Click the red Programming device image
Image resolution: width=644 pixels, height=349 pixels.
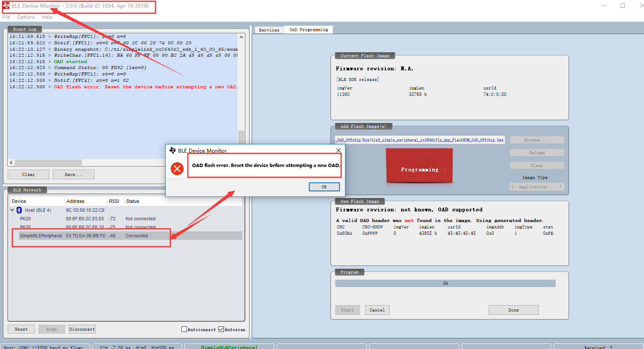(420, 166)
